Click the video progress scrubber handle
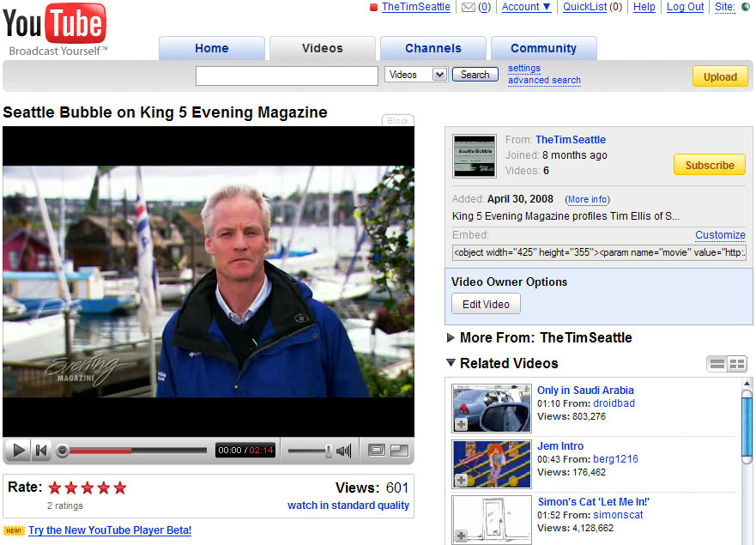The width and height of the screenshot is (756, 545). coord(62,451)
